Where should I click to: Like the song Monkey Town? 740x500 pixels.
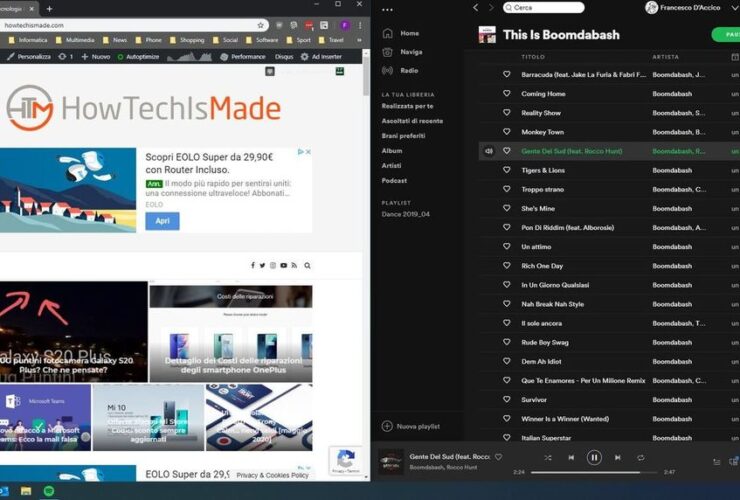pos(506,132)
